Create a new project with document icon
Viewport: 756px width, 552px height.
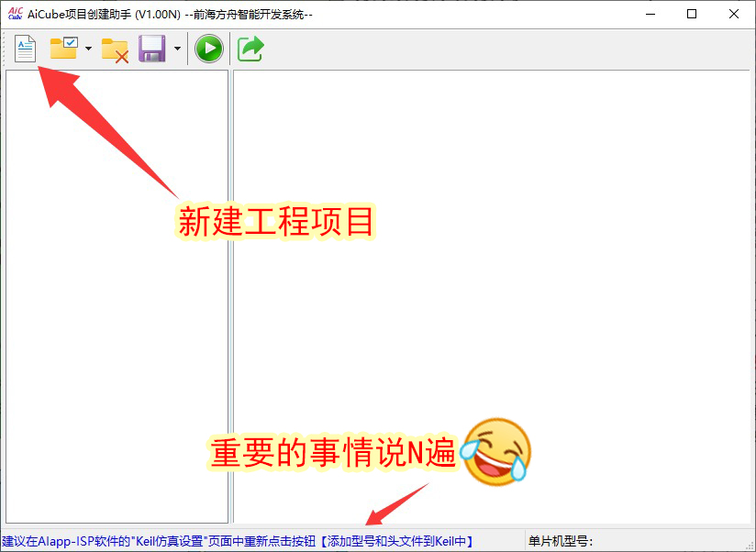click(x=25, y=49)
